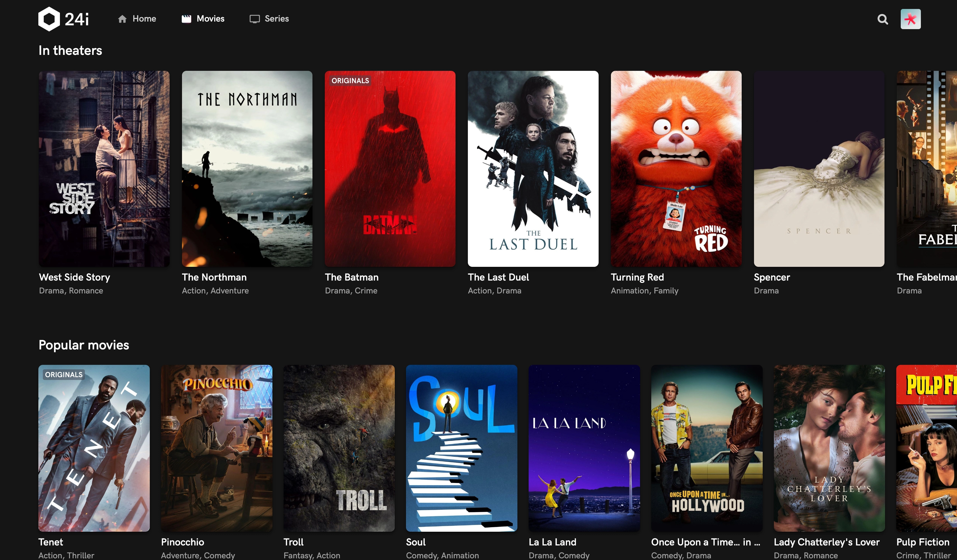The image size is (957, 560).
Task: Open The Batman poster
Action: tap(390, 169)
